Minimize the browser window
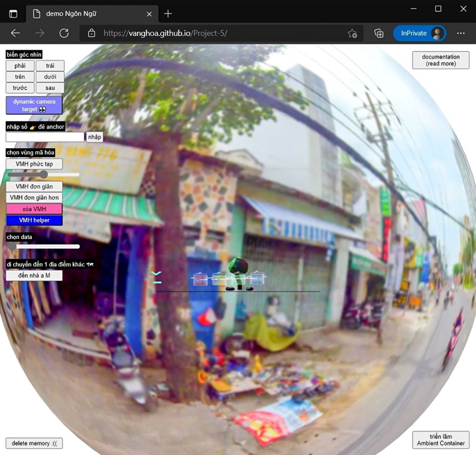The height and width of the screenshot is (455, 476). click(414, 8)
